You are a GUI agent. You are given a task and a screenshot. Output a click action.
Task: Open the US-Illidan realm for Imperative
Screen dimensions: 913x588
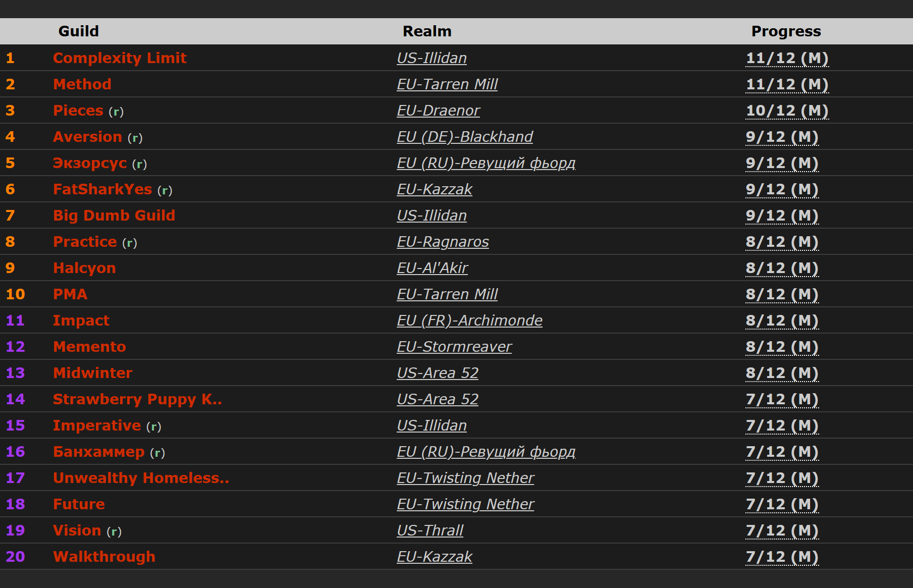coord(432,425)
